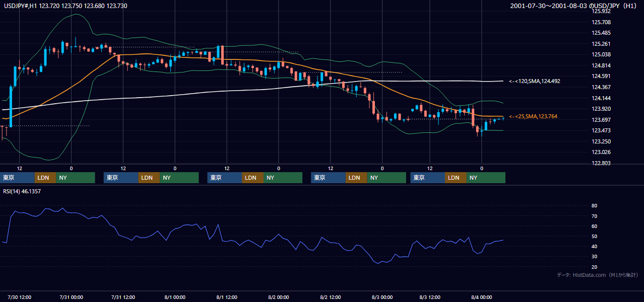644x302 pixels.
Task: Click the RSI 20 level label
Action: pyautogui.click(x=595, y=267)
